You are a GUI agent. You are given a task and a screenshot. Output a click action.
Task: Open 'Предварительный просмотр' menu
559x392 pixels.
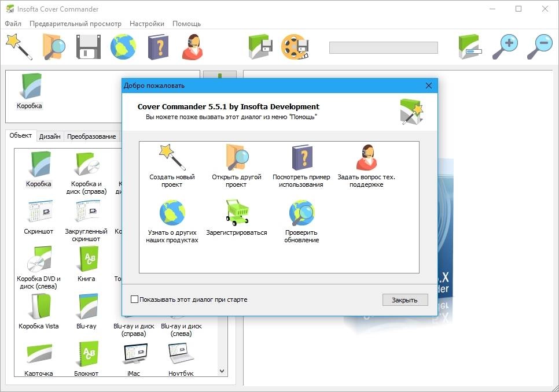point(75,24)
